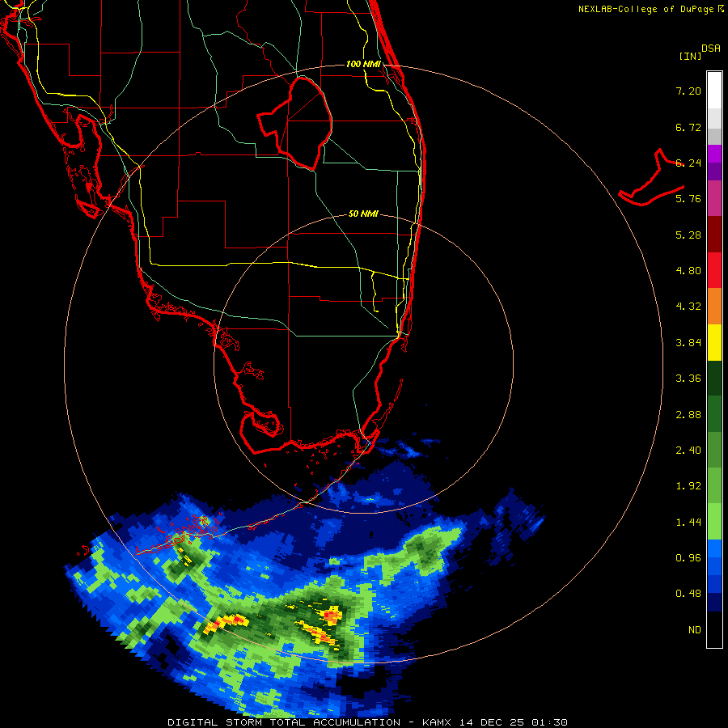Viewport: 728px width, 728px height.
Task: Pick the dark purple legend swatch
Action: [714, 171]
